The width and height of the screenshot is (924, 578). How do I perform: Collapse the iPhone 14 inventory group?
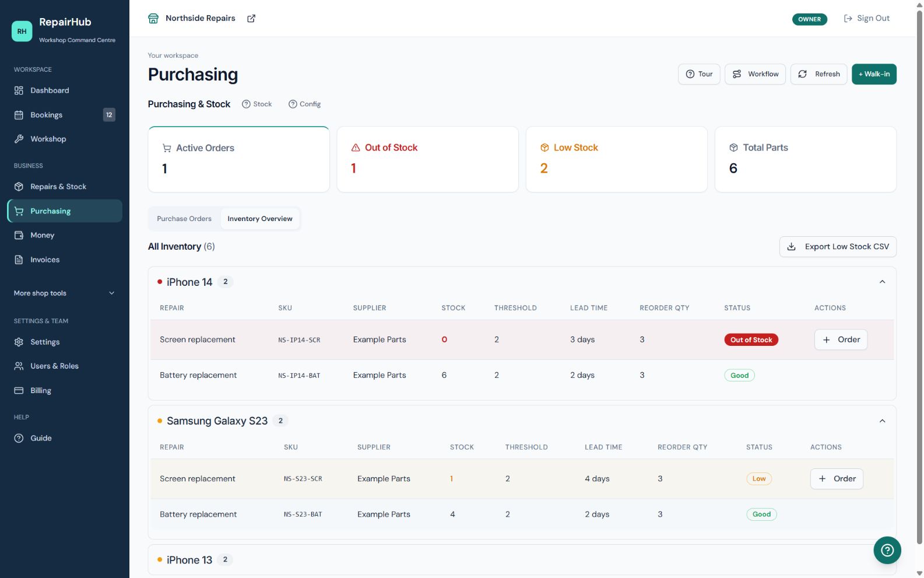tap(882, 282)
